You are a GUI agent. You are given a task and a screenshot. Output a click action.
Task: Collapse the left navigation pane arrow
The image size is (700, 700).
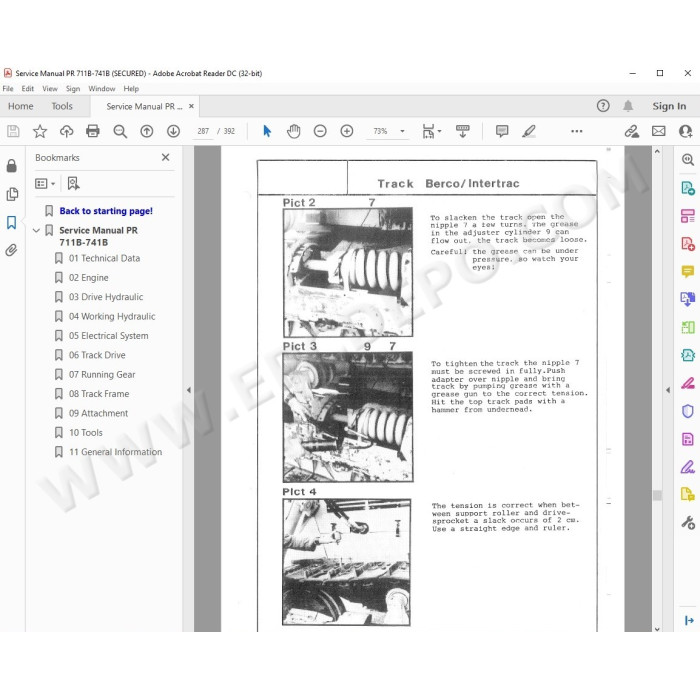tap(189, 390)
